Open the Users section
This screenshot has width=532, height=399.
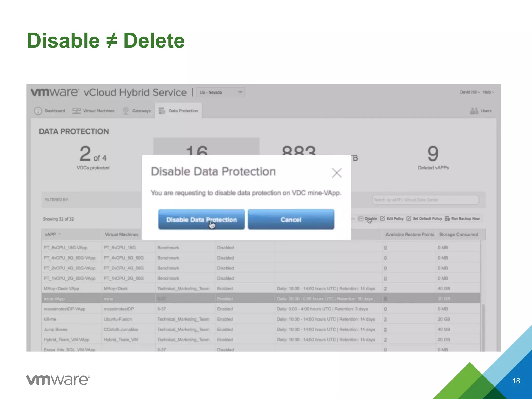[481, 111]
